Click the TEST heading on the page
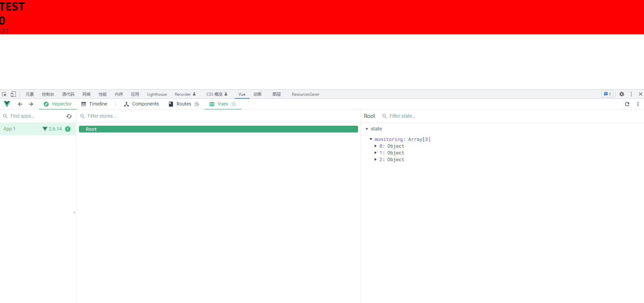 pos(12,7)
